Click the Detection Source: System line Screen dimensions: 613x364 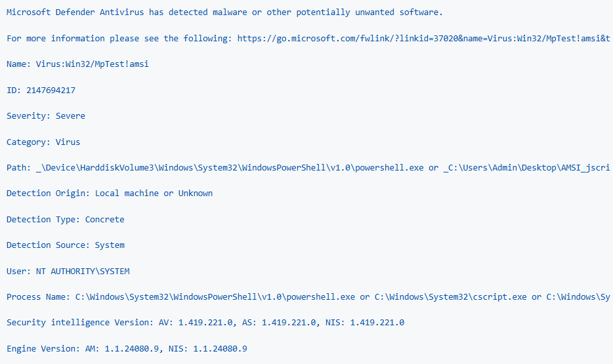tap(65, 245)
